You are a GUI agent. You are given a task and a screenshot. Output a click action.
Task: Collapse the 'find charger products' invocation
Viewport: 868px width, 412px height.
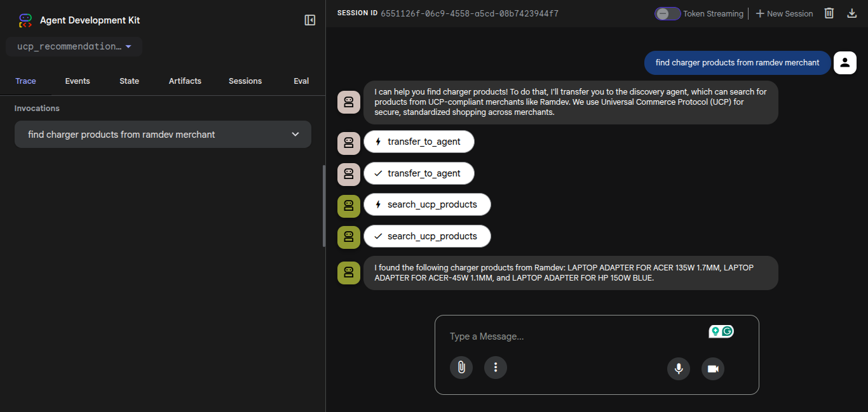click(295, 134)
